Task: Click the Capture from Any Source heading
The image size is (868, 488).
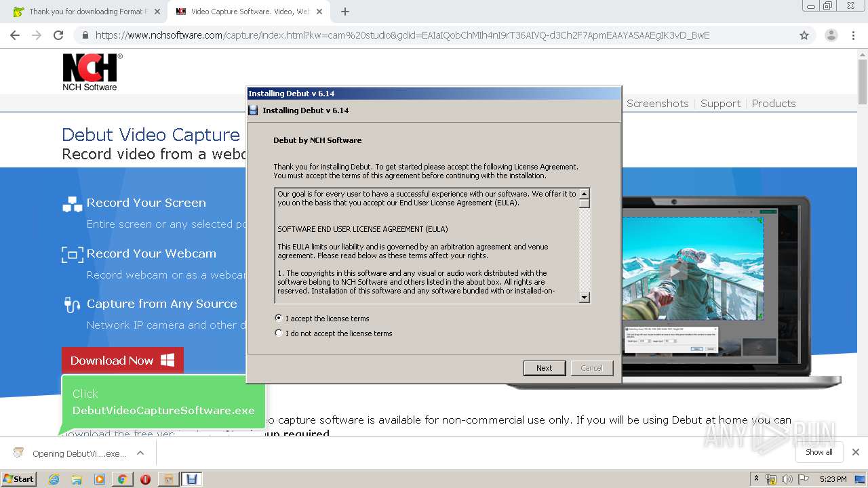Action: [161, 304]
